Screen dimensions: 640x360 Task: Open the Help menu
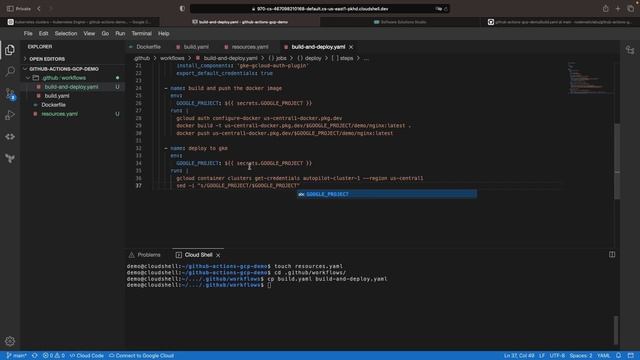163,33
